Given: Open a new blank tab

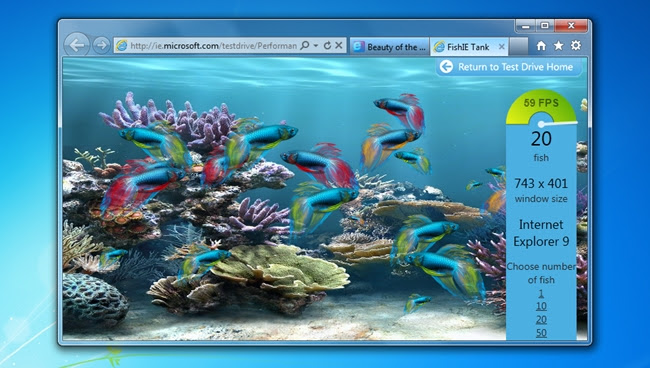Looking at the screenshot, I should 519,46.
